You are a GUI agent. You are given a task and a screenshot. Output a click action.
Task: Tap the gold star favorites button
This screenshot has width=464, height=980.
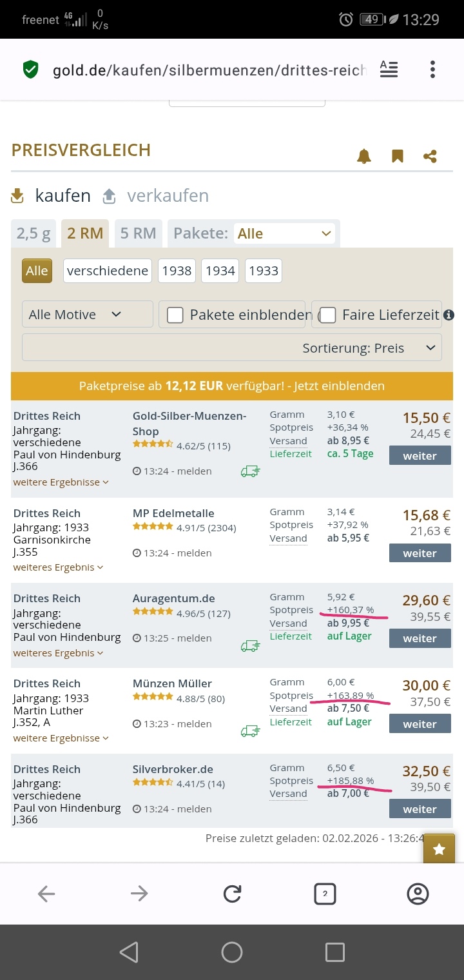439,849
